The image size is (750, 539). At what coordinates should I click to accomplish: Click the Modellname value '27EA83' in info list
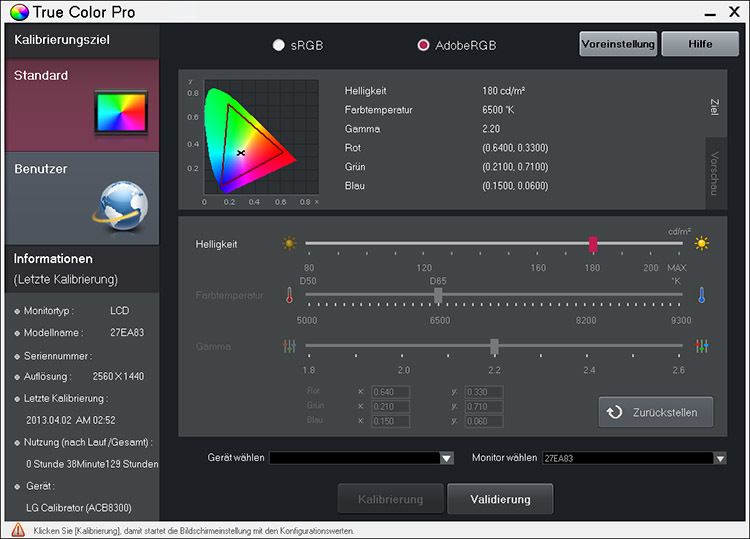pos(127,332)
